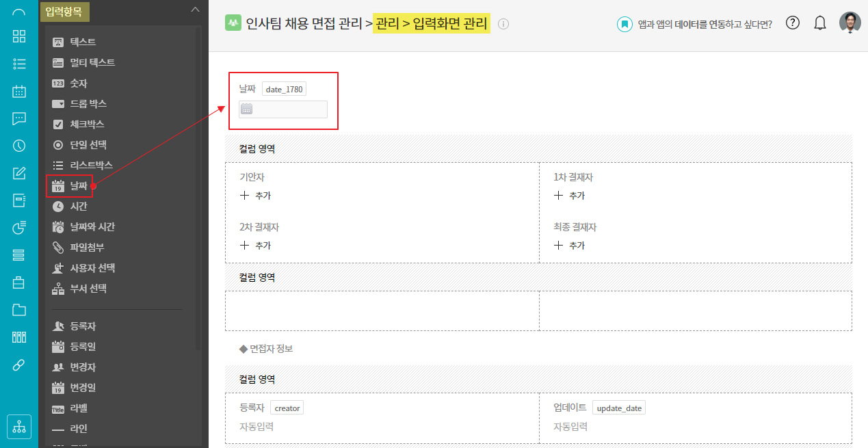Click the calendar icon in left navigation bar

[19, 91]
